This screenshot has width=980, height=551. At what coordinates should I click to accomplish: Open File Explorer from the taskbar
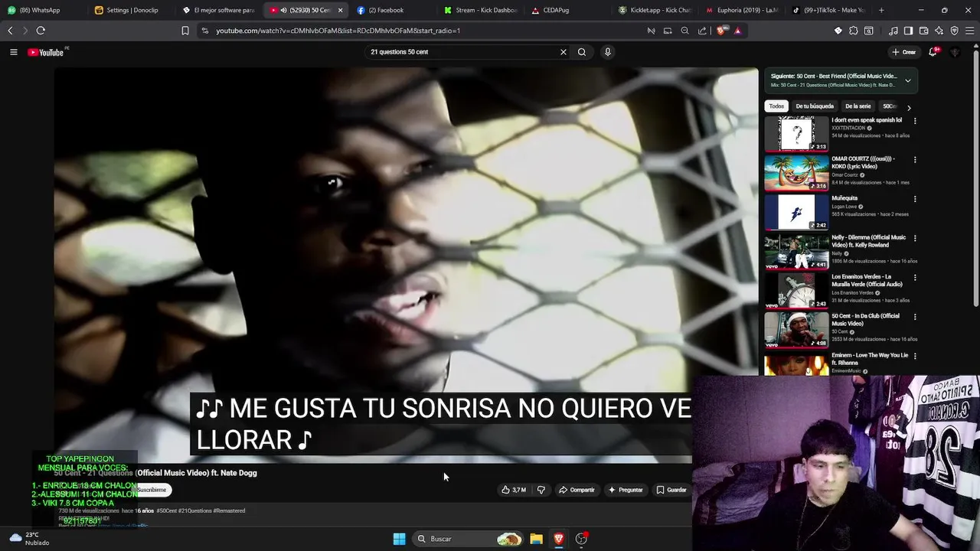pos(536,539)
